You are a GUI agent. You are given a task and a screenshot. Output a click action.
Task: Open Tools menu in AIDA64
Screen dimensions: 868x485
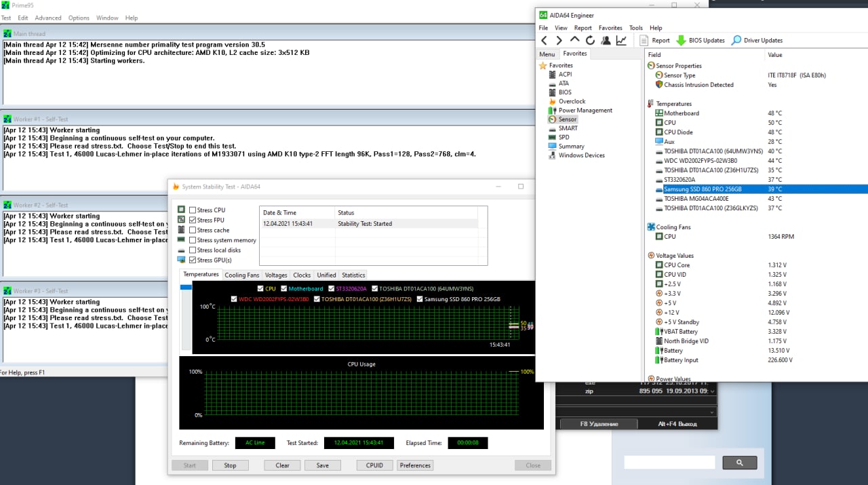pyautogui.click(x=635, y=28)
